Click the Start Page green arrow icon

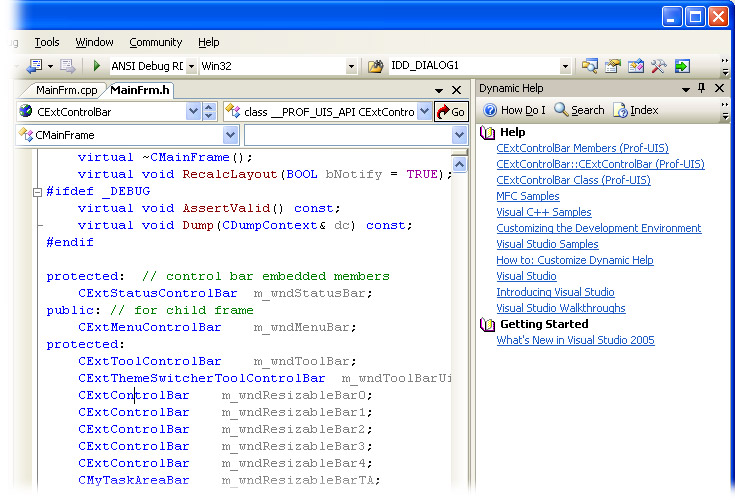click(x=682, y=66)
